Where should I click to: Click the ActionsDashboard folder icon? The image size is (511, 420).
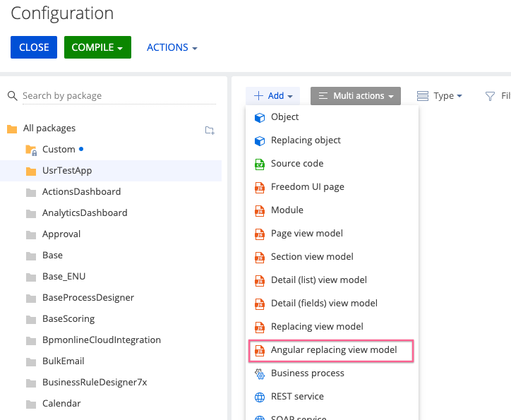pos(31,193)
